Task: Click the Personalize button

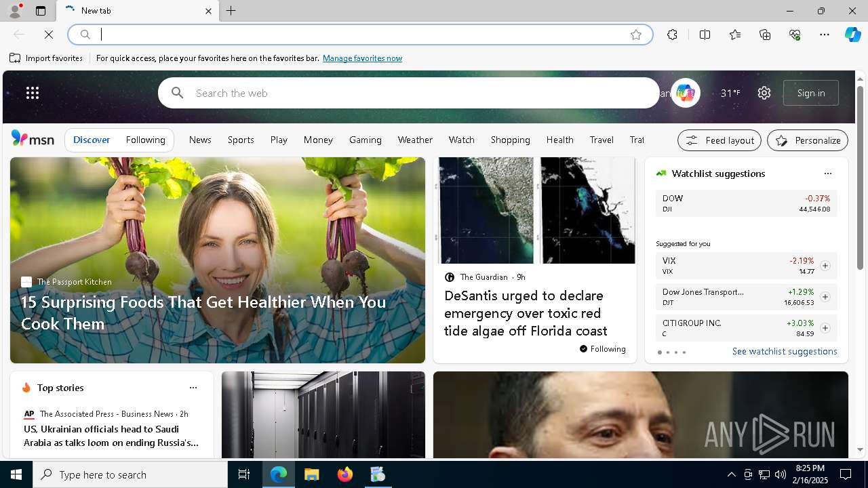Action: [x=808, y=140]
